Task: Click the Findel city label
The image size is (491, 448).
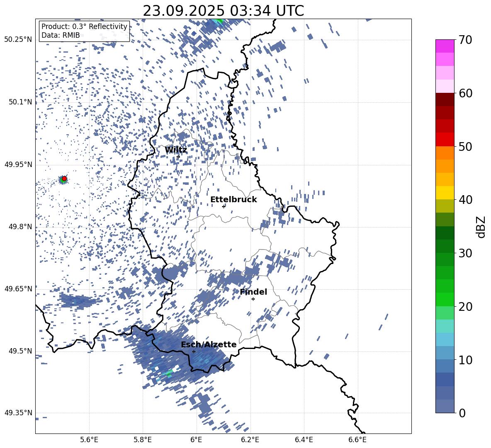Action: tap(253, 292)
